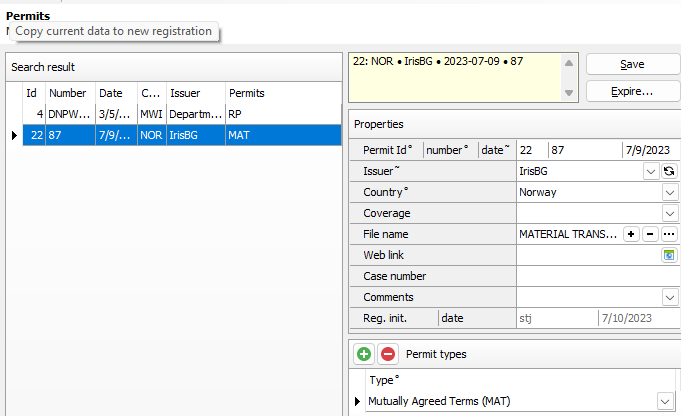
Task: Open the Country dropdown
Action: [x=670, y=192]
